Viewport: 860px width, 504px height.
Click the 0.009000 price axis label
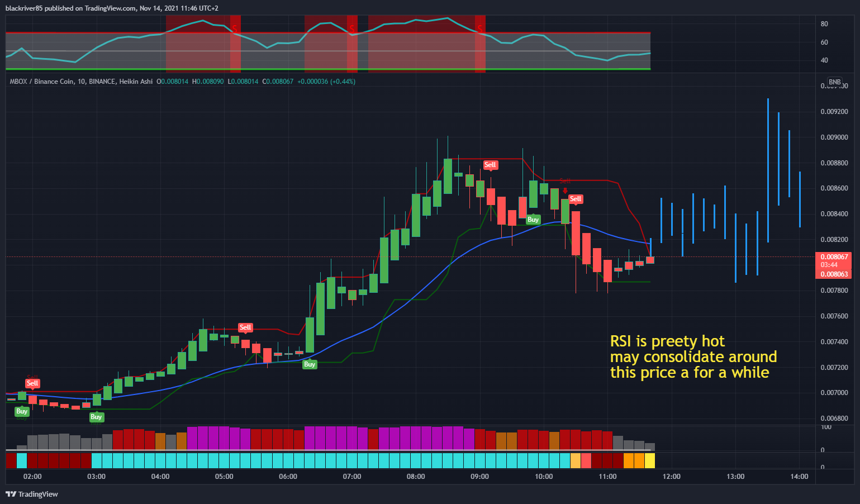[x=834, y=137]
